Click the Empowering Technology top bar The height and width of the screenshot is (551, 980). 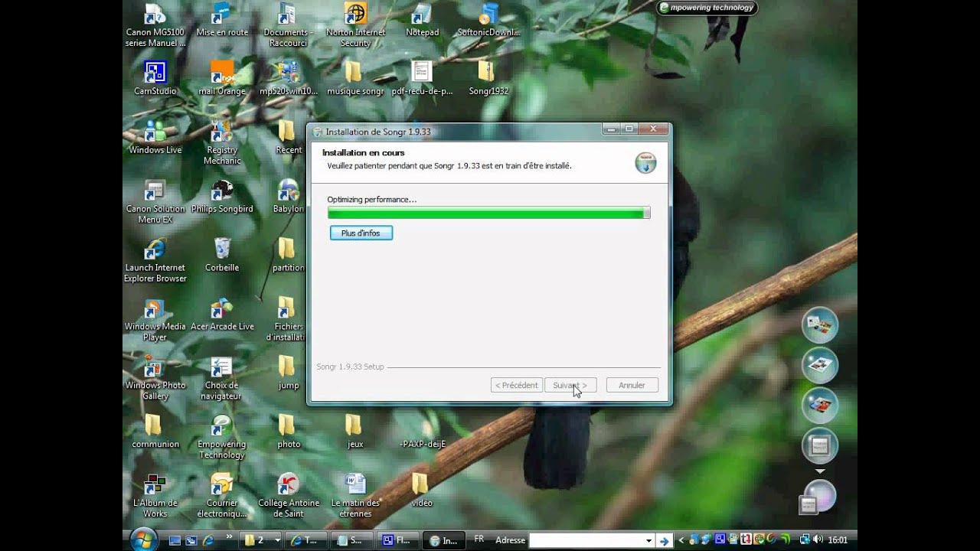707,8
